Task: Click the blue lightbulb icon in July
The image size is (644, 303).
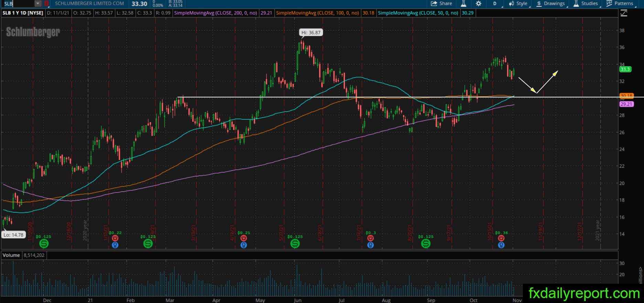Action: (x=371, y=245)
